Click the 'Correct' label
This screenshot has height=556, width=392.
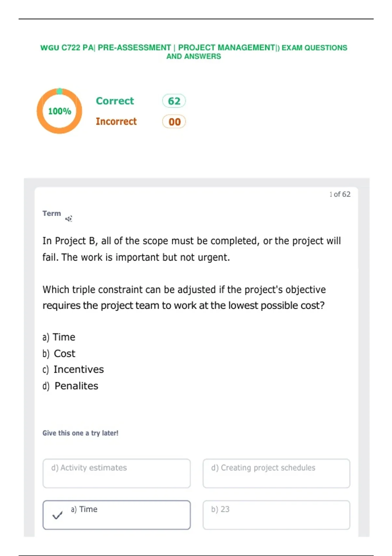[x=115, y=101]
